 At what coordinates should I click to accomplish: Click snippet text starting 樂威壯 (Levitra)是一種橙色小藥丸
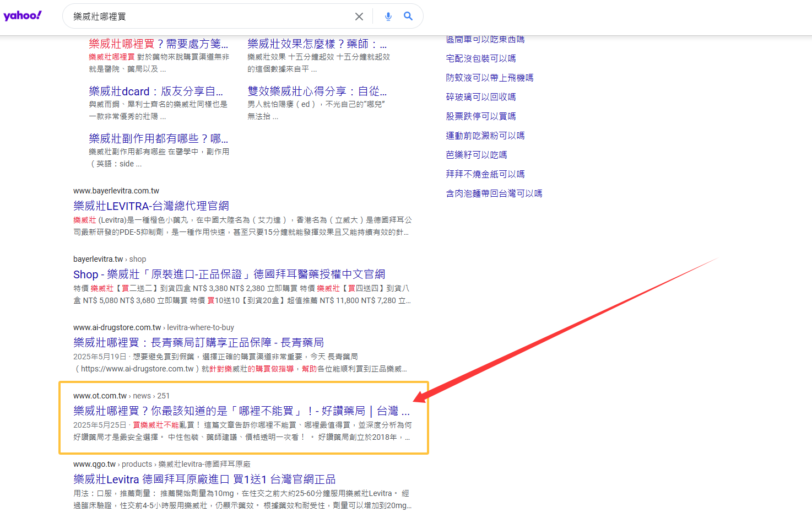[242, 226]
